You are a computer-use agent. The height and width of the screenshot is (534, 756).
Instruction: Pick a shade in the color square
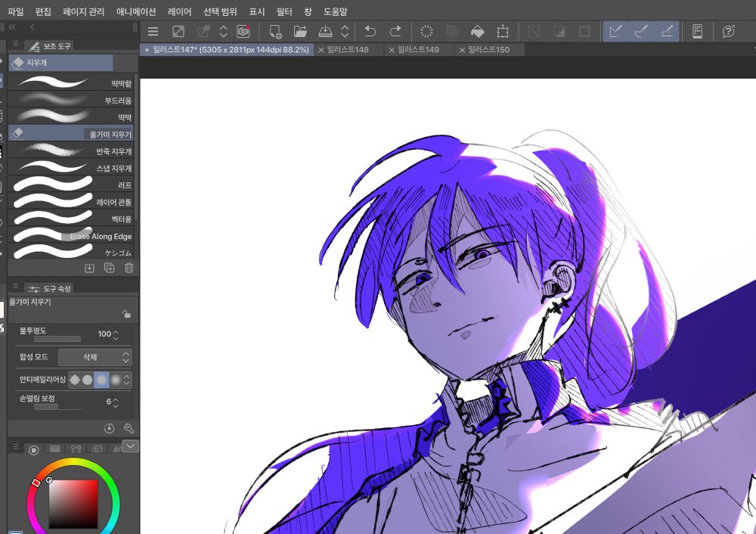click(x=73, y=504)
